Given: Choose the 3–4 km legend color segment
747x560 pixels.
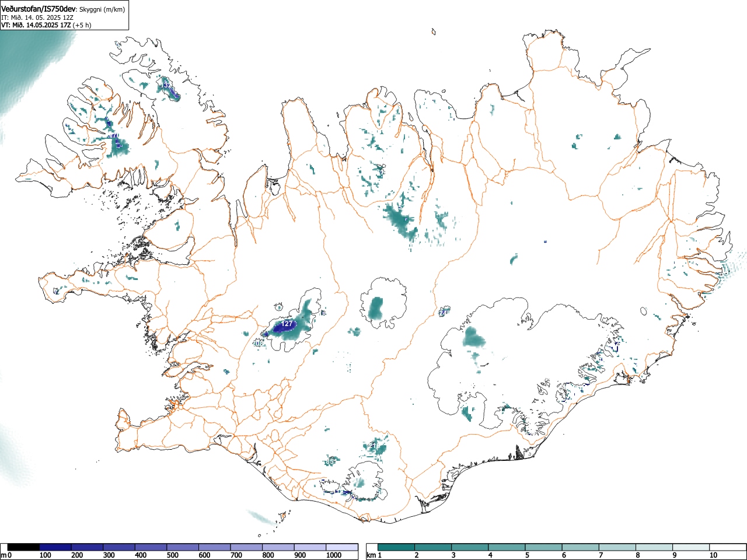Looking at the screenshot, I should (470, 547).
